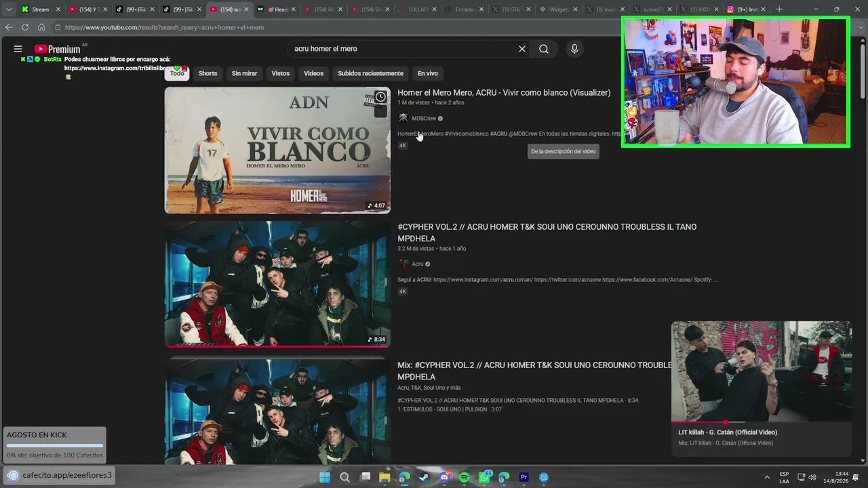
Task: Open the Mix CYPHER VOL.2 playlist thumbnail
Action: pyautogui.click(x=277, y=411)
